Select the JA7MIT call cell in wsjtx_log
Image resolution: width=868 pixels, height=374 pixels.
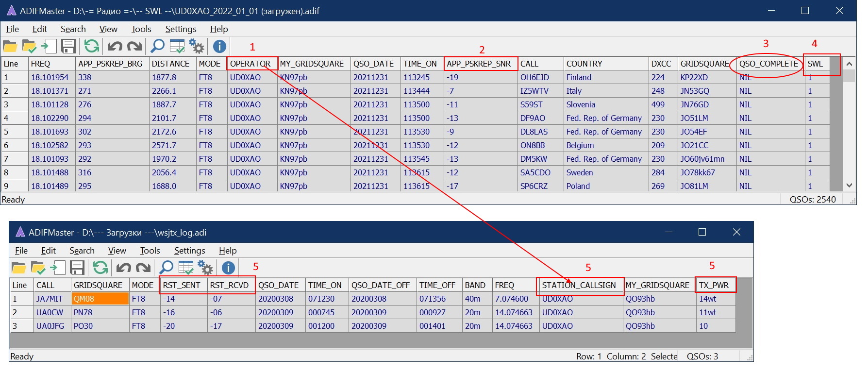(52, 299)
